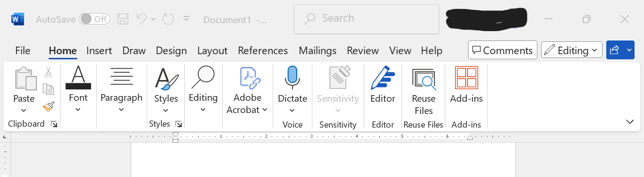Open the Editor pen icon
This screenshot has width=644, height=177.
coord(383,78)
